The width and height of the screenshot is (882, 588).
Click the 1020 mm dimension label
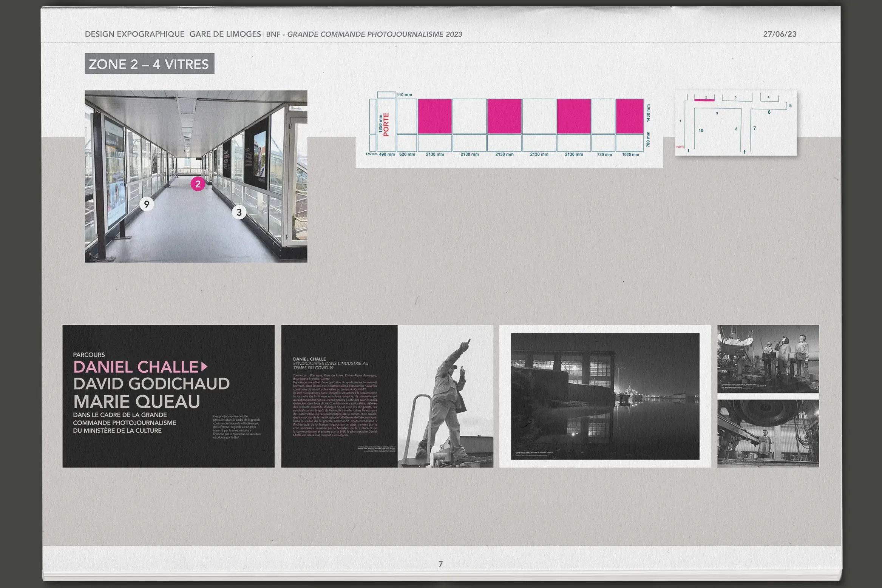pos(630,154)
